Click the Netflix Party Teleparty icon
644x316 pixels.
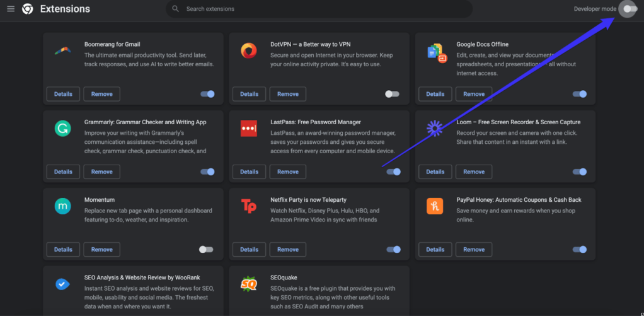[248, 206]
